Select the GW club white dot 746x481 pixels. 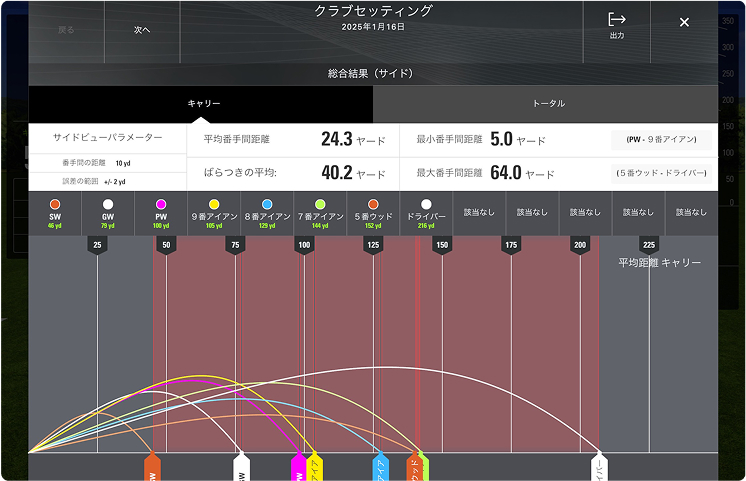(x=108, y=204)
